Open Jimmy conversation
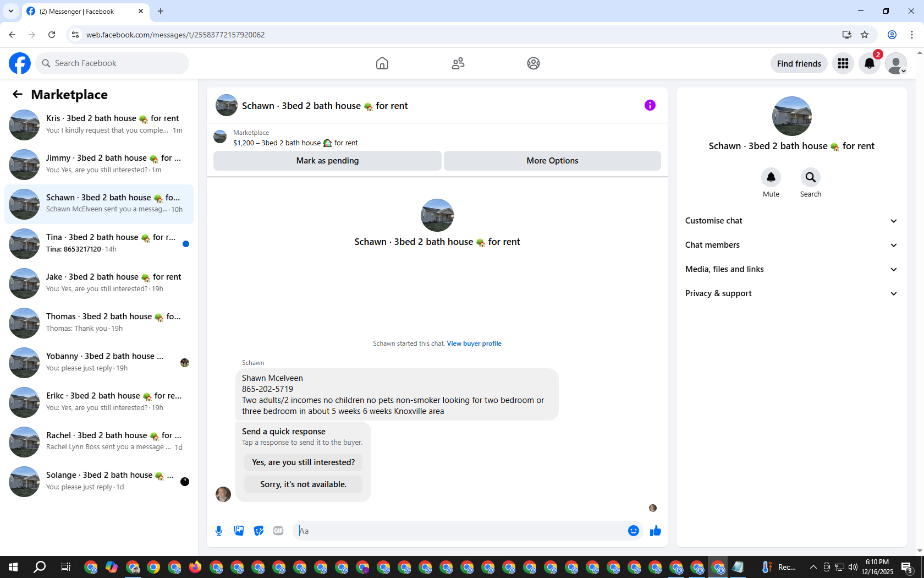The width and height of the screenshot is (924, 578). pos(99,164)
